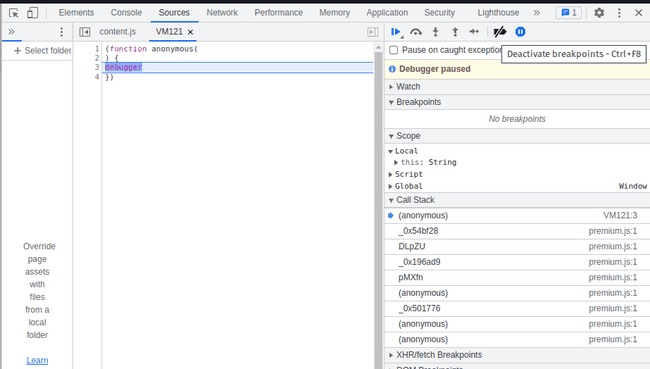Open the Security tab
650x369 pixels.
point(439,13)
